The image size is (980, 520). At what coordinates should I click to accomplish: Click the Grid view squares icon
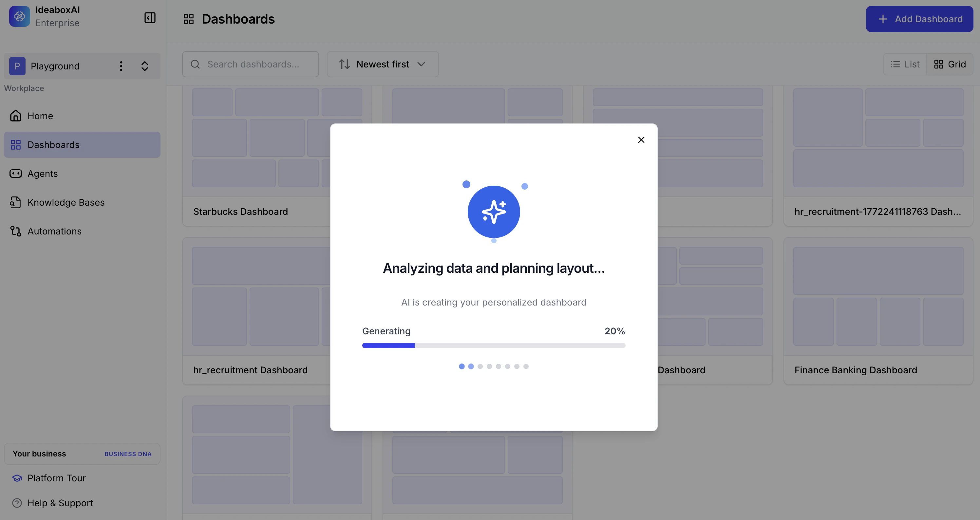(x=938, y=64)
